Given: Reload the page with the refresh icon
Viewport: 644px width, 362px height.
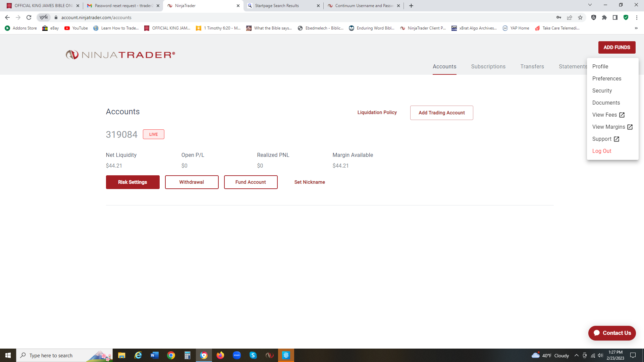Looking at the screenshot, I should 29,17.
